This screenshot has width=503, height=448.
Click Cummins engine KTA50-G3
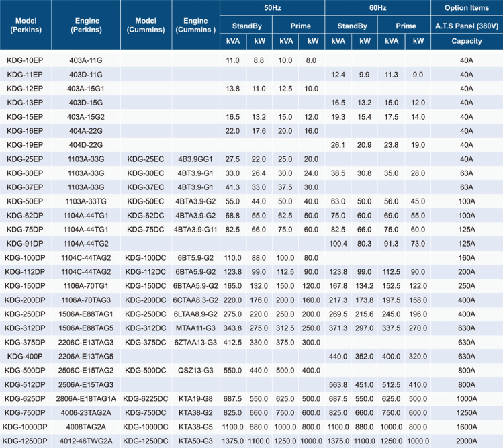pyautogui.click(x=195, y=441)
